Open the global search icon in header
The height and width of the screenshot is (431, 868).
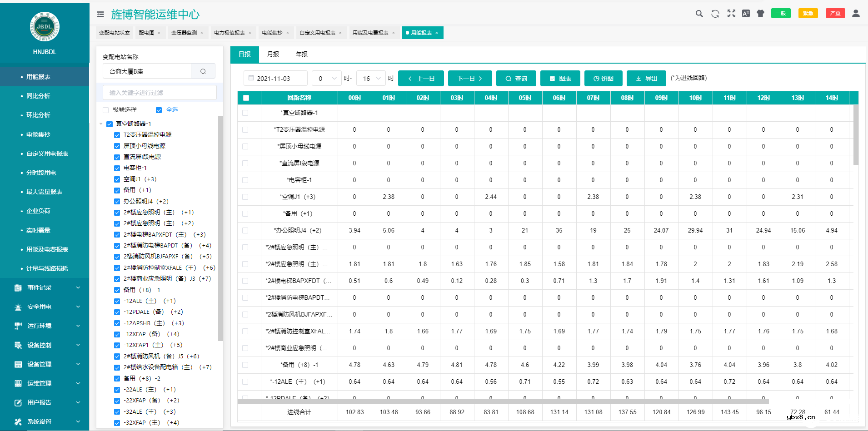coord(699,14)
